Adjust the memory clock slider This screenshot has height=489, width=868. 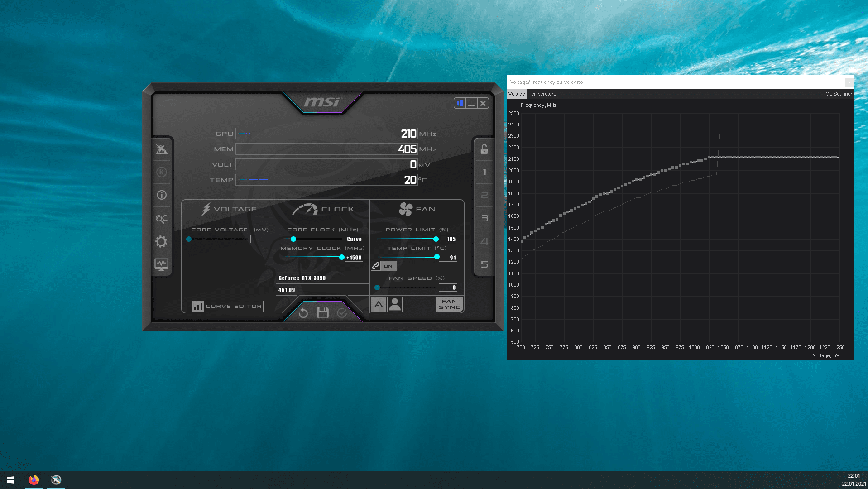[x=342, y=257]
